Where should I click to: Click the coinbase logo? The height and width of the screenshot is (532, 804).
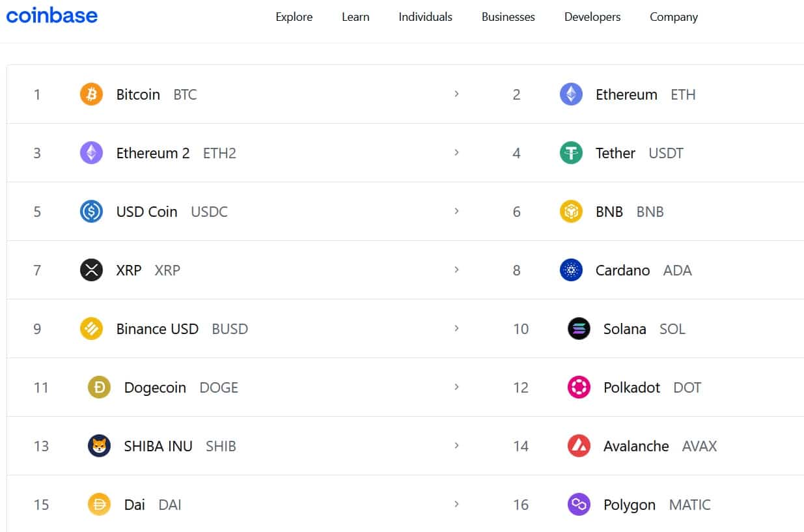52,16
